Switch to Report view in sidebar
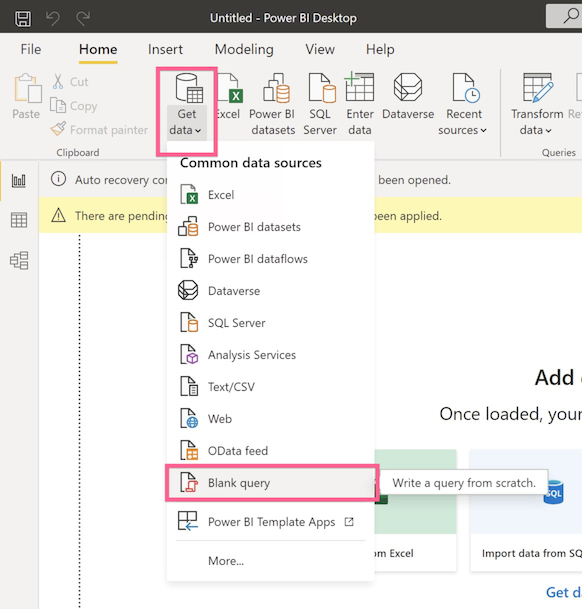Screen dimensions: 582x609 click(19, 181)
